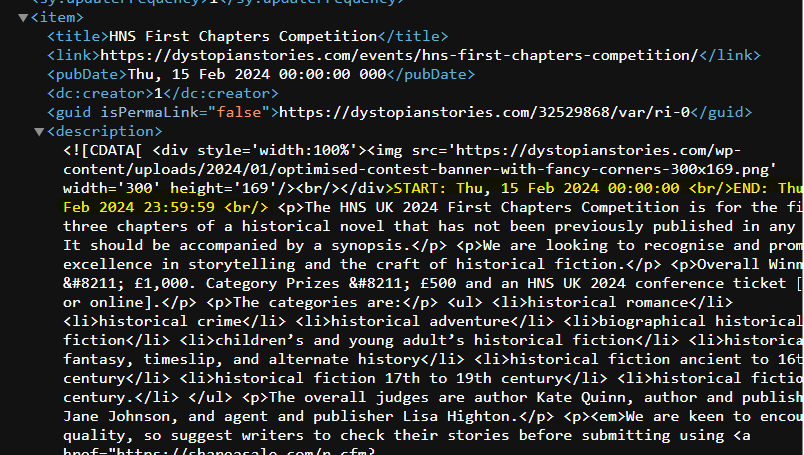Click the hns-first-chapters-competition link URL

(399, 55)
